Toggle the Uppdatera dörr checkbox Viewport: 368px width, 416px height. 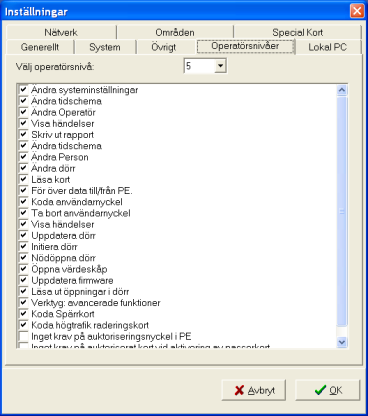23,235
